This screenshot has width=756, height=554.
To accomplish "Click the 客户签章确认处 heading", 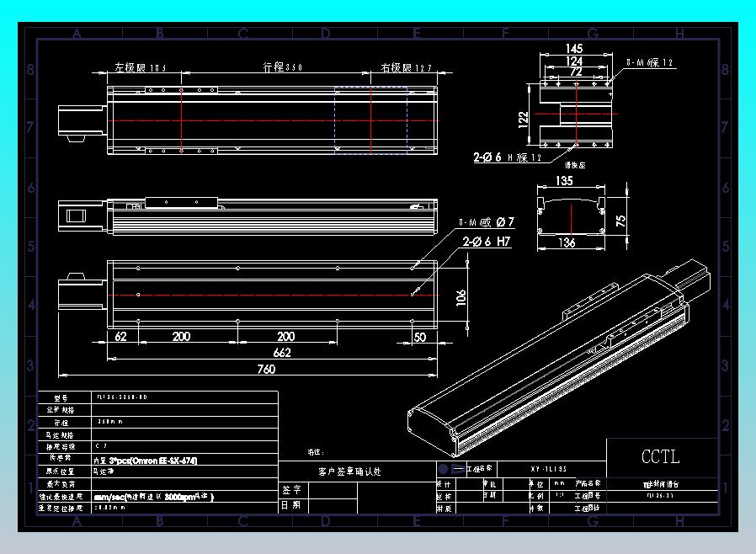I will (349, 471).
